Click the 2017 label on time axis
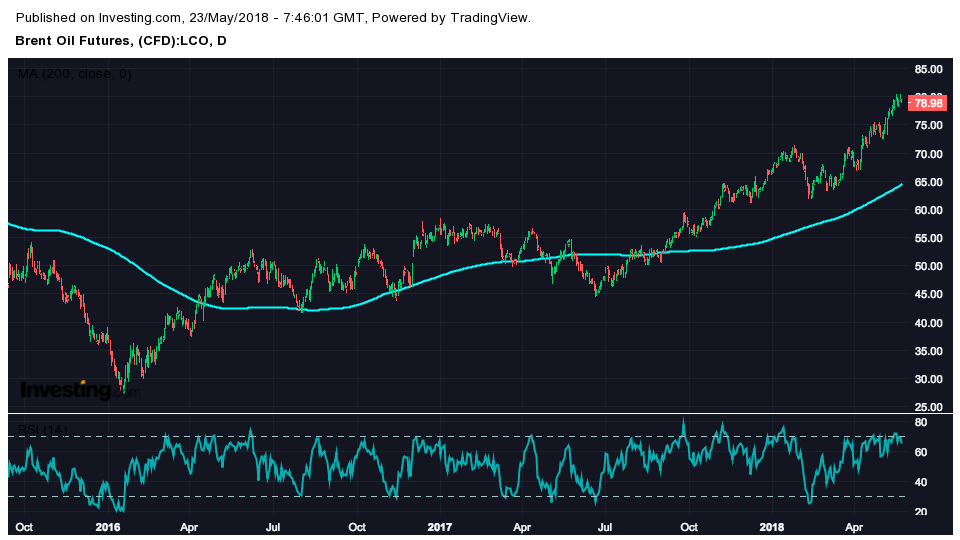Viewport: 960px width, 540px height. tap(440, 526)
